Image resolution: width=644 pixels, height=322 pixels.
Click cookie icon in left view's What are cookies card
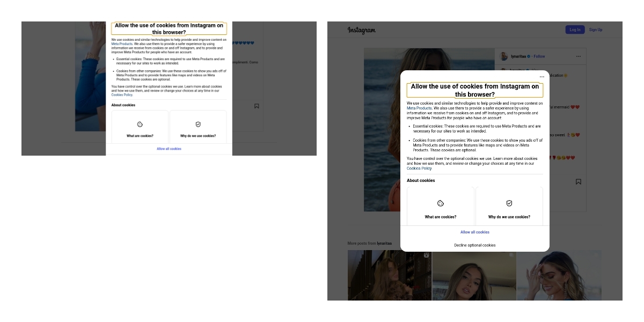point(140,124)
